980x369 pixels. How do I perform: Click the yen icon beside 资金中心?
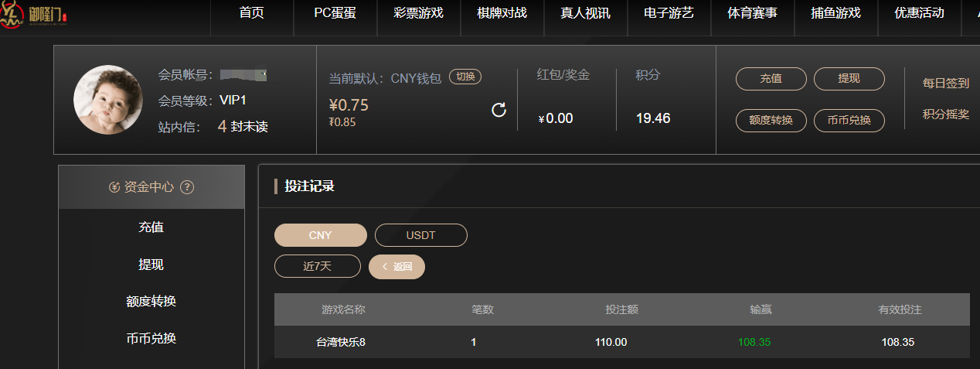[114, 187]
